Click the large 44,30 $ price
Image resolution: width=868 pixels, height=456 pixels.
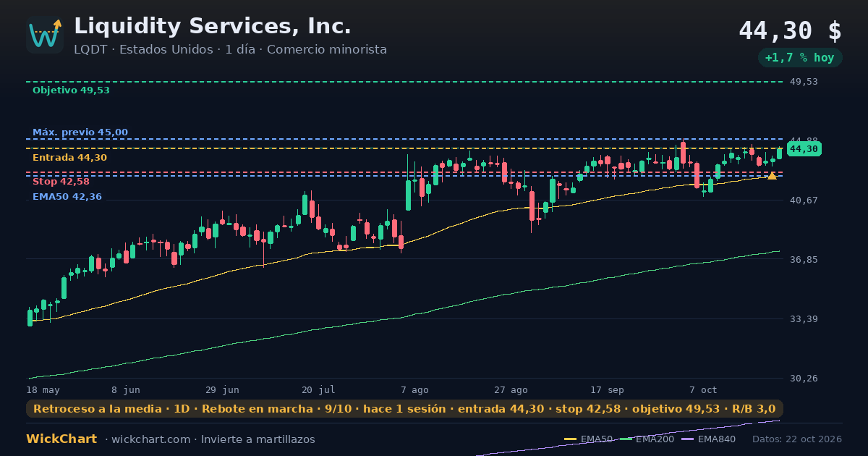point(790,30)
